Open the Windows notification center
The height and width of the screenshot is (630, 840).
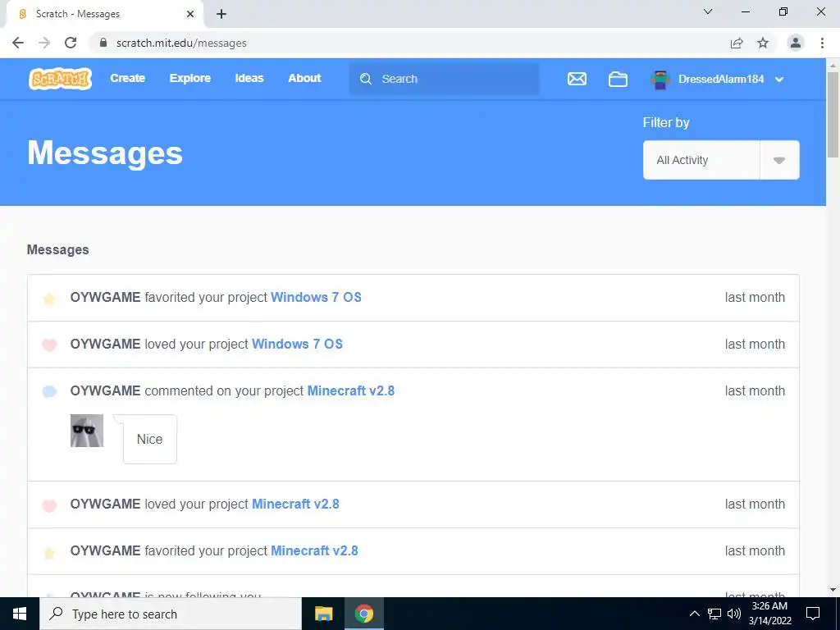[813, 614]
